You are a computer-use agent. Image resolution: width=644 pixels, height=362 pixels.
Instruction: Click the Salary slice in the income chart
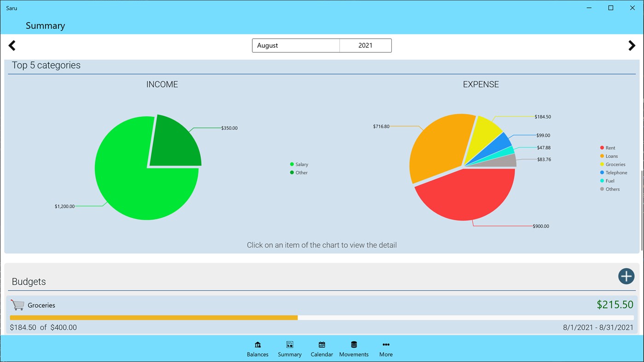click(133, 184)
